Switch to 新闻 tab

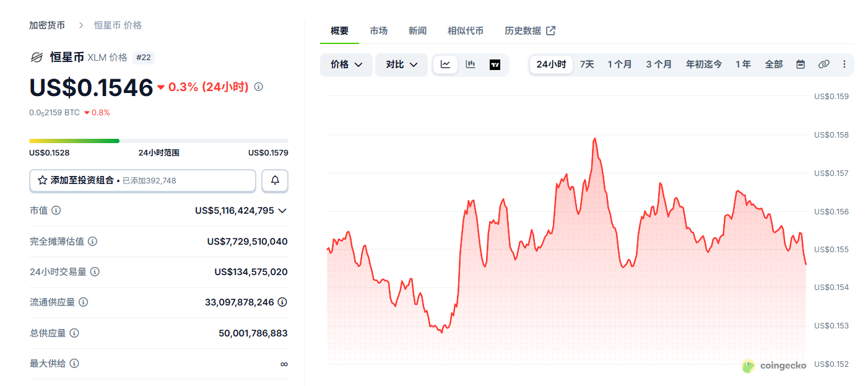point(417,30)
